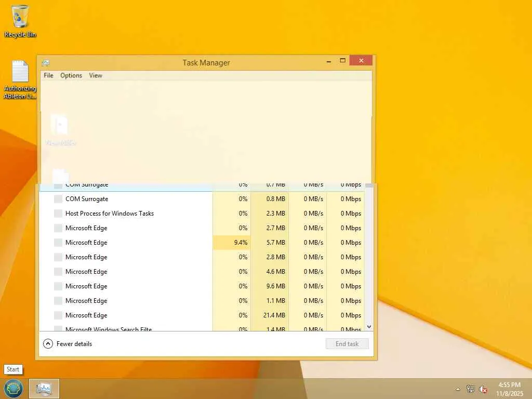Click the Task Manager title bar icon
The width and height of the screenshot is (532, 399).
pos(46,63)
